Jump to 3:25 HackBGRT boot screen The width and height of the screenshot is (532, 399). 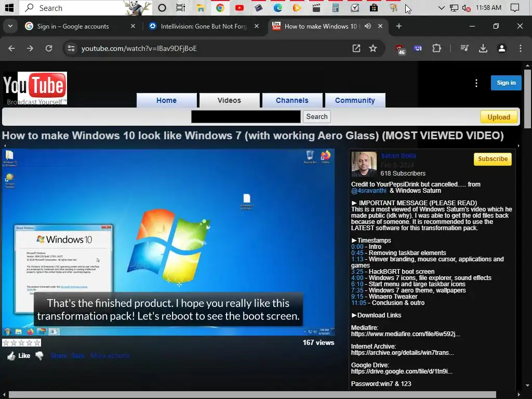pos(357,272)
